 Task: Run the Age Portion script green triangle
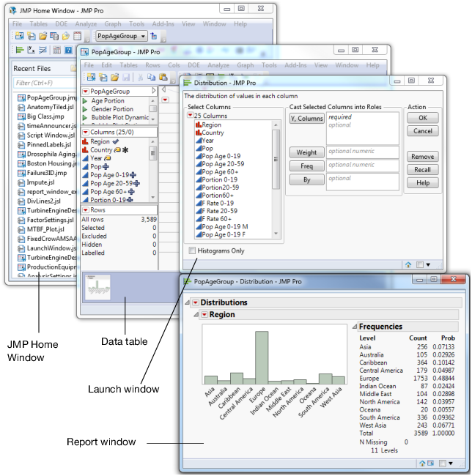pos(85,101)
